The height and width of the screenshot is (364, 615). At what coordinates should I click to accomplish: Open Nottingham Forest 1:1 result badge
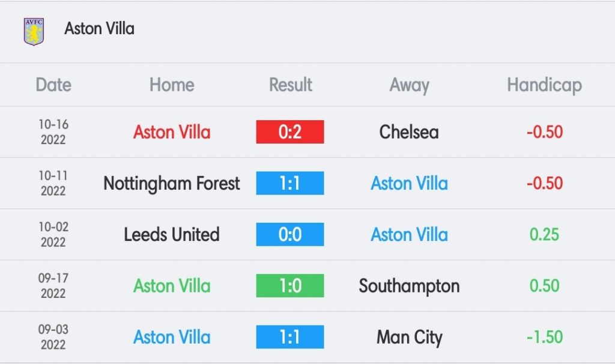[290, 183]
